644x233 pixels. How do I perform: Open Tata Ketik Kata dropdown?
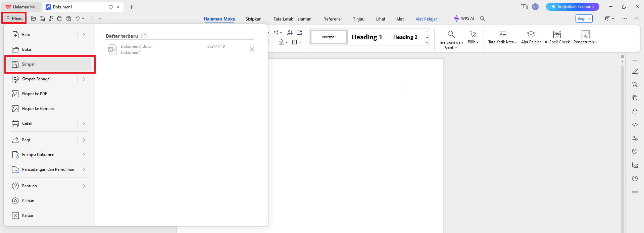(x=502, y=37)
